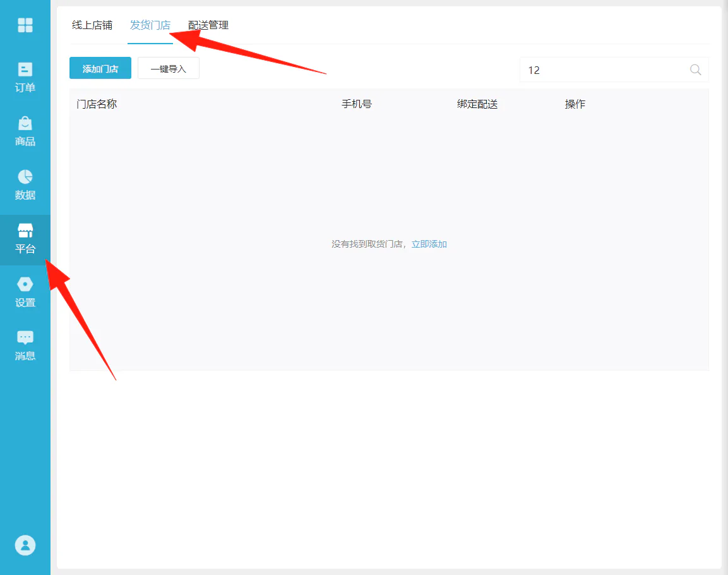Open the 数据 data section

pyautogui.click(x=25, y=185)
